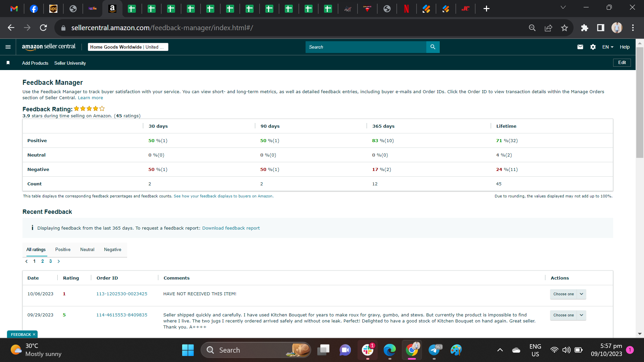Open the browser extensions puzzle icon
Screen dimensions: 644x362
(585, 28)
